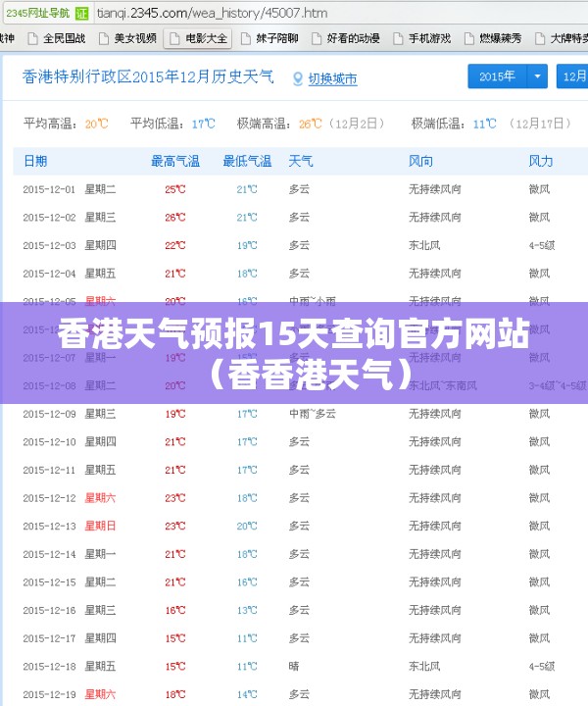Open the 燃爆辣秀 bookmark
Screen dimensions: 588x706
493,38
